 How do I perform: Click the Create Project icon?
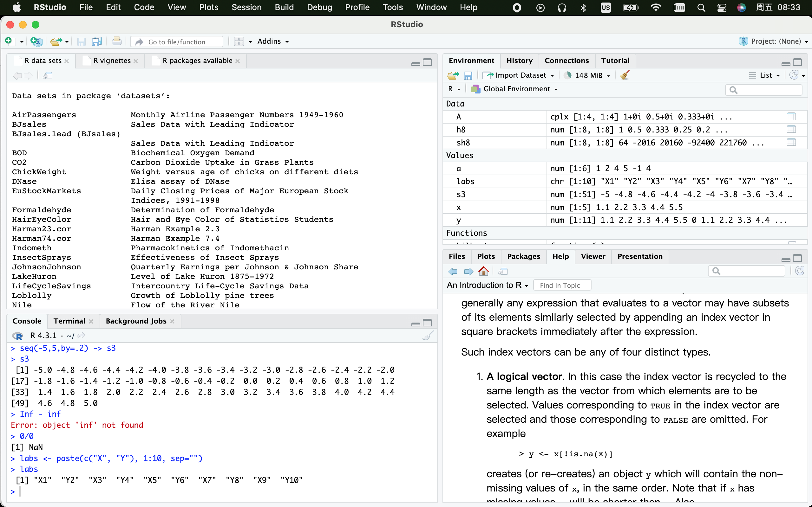tap(36, 41)
